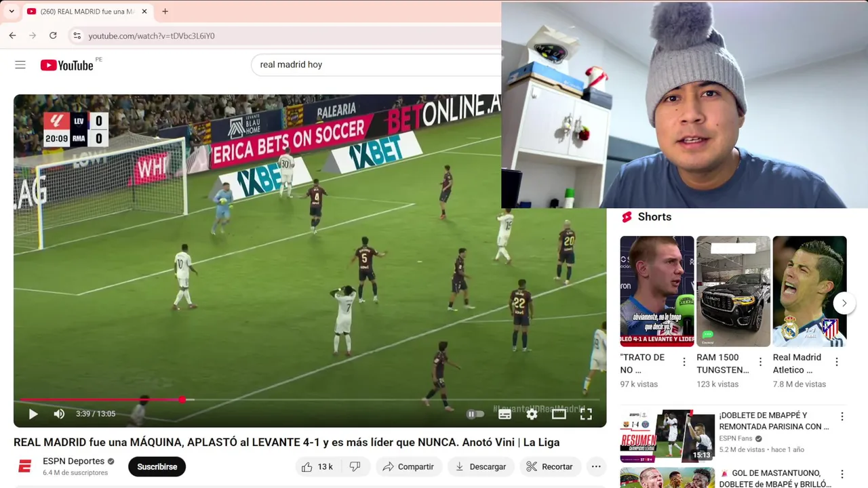
Task: Focus the search box with real madrid hoy
Action: coord(376,64)
